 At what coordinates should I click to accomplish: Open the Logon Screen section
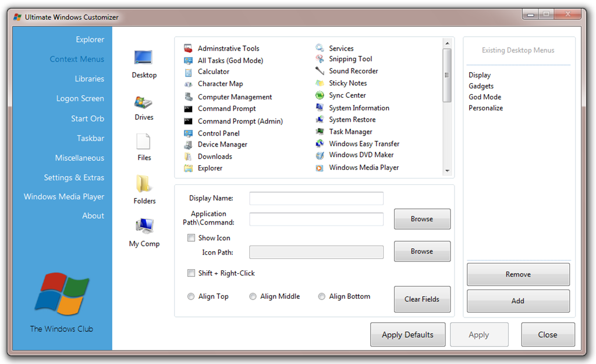tap(80, 99)
